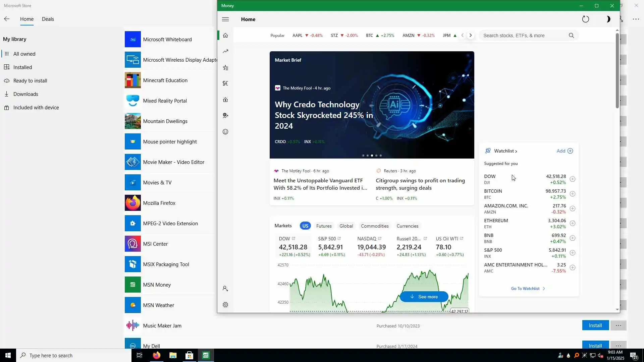Open the Watchlist star sidebar icon
Image resolution: width=644 pixels, height=362 pixels.
(225, 68)
